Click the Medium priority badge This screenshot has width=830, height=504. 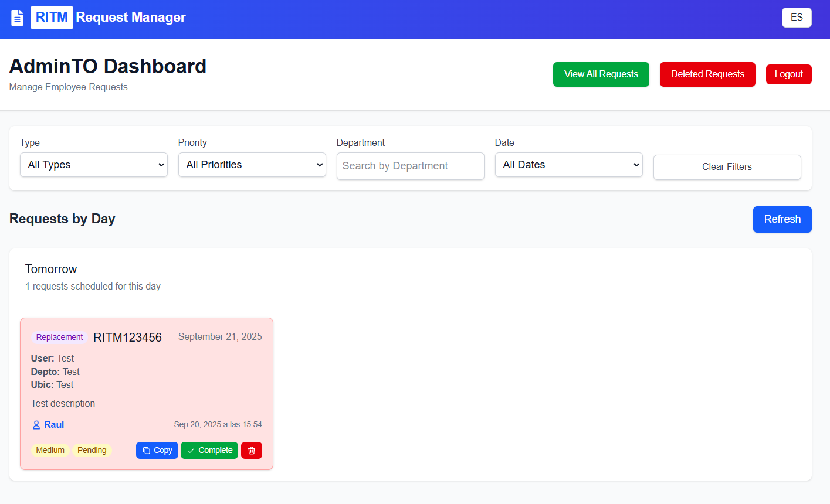coord(50,450)
